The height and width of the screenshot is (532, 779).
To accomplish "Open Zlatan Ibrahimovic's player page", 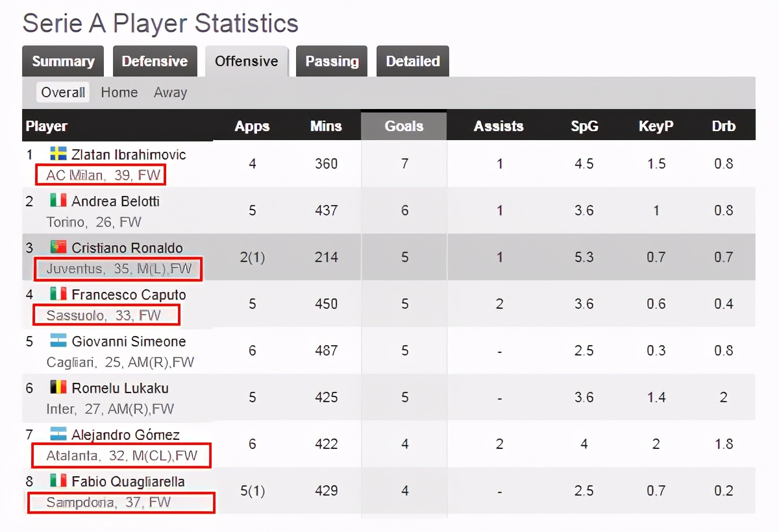I will 129,154.
